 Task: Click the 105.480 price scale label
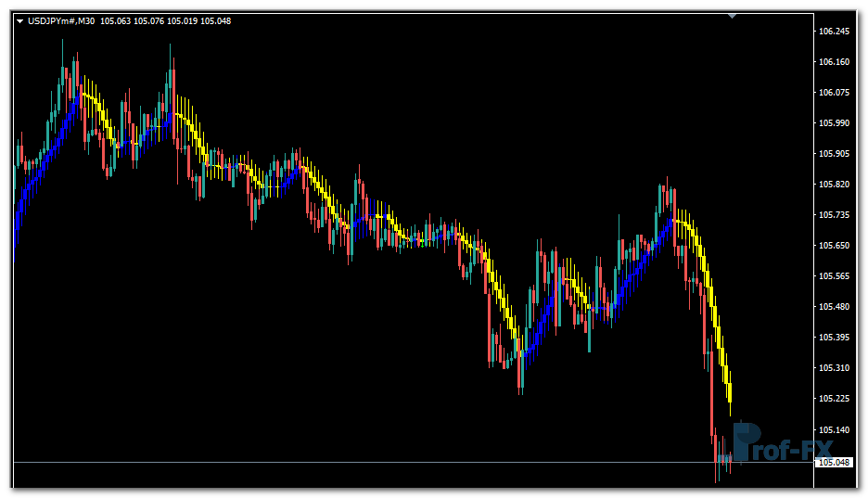(x=835, y=307)
